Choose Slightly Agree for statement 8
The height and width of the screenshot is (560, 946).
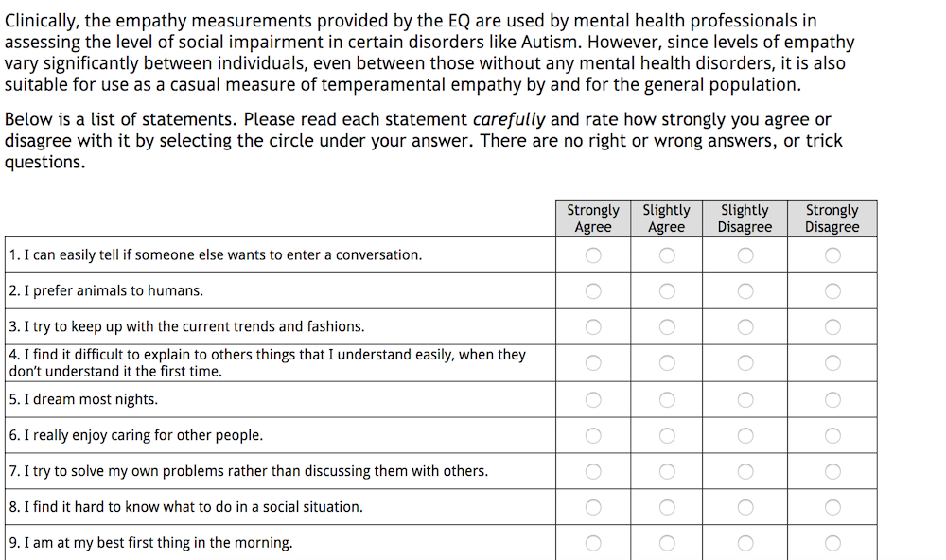click(x=667, y=507)
